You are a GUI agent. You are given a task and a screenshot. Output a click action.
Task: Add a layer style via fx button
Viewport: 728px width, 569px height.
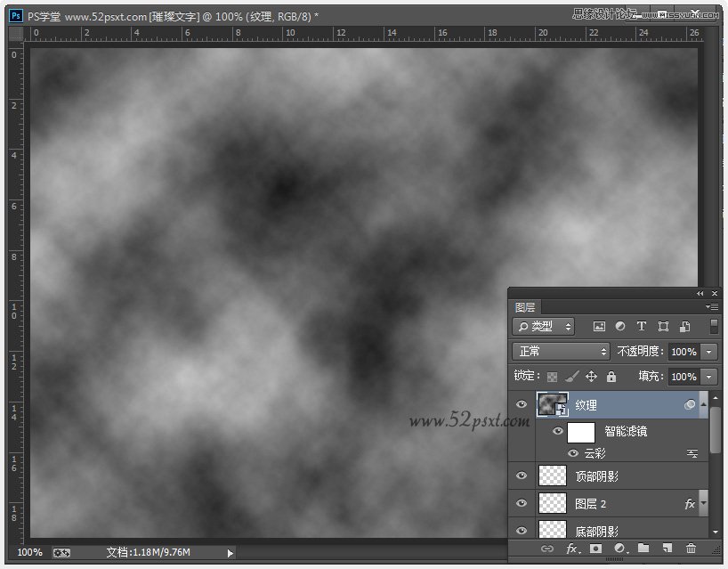point(573,549)
